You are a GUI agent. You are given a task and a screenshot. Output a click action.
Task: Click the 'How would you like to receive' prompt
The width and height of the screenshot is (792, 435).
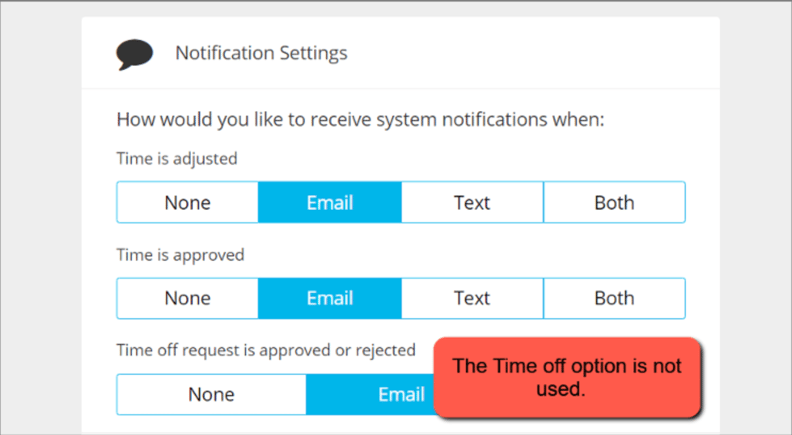(360, 120)
